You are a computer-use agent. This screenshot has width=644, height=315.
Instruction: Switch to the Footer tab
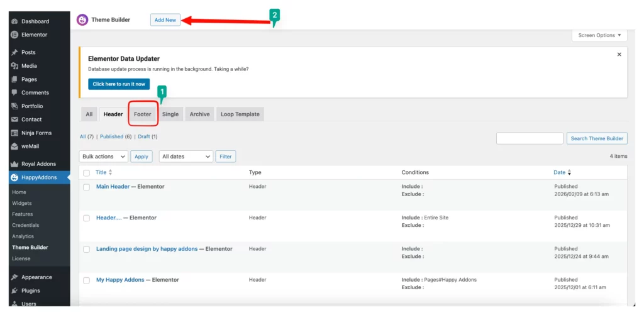coord(143,114)
